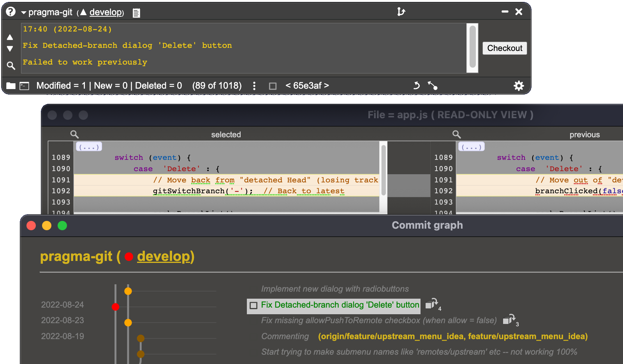Screen dimensions: 623x364
Task: Click the red commit node in graph
Action: (x=115, y=307)
